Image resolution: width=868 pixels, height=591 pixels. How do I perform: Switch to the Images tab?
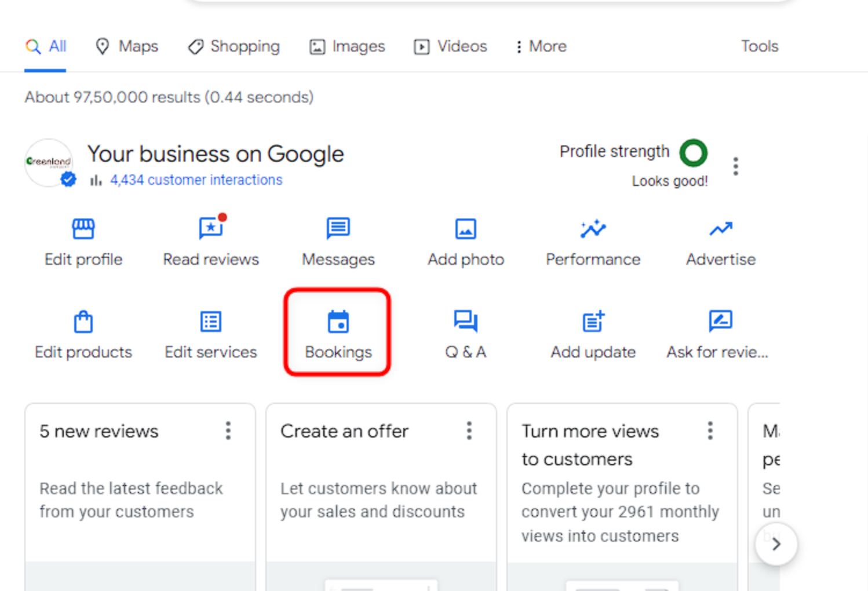pos(347,46)
